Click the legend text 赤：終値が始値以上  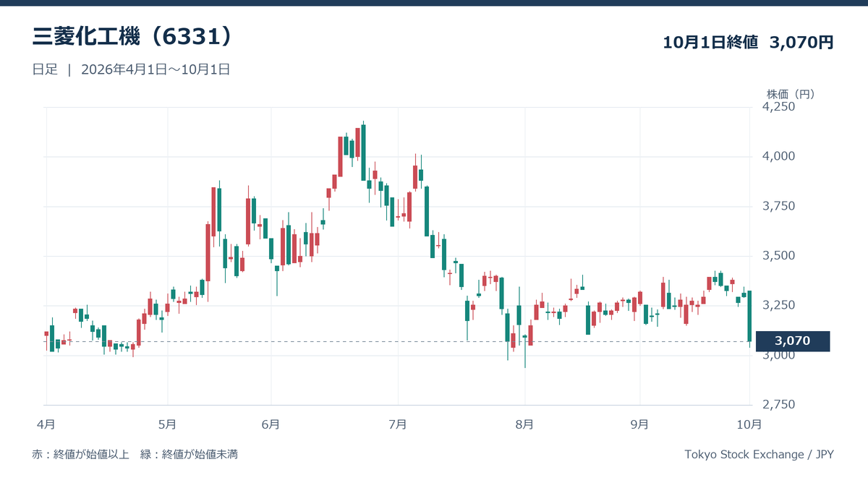[80, 455]
